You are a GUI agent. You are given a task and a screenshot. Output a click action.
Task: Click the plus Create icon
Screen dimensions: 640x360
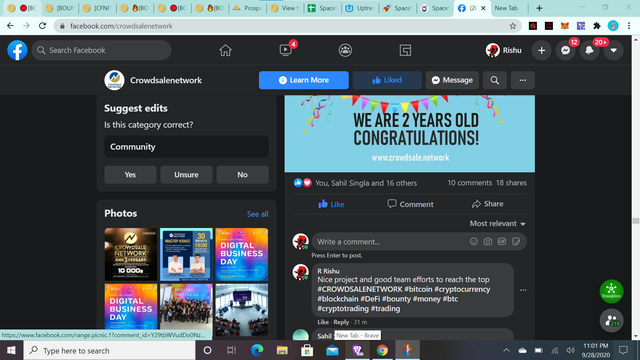click(542, 50)
